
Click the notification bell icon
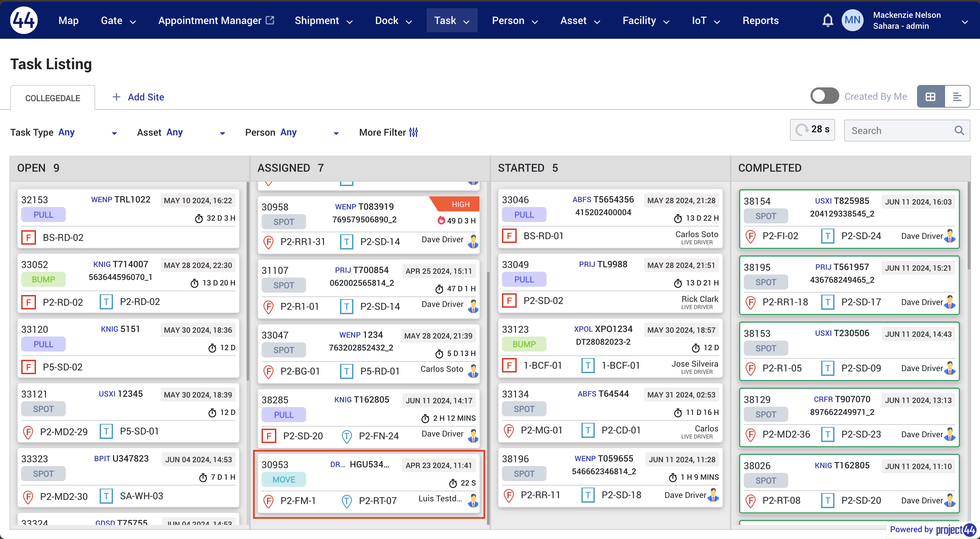click(827, 20)
